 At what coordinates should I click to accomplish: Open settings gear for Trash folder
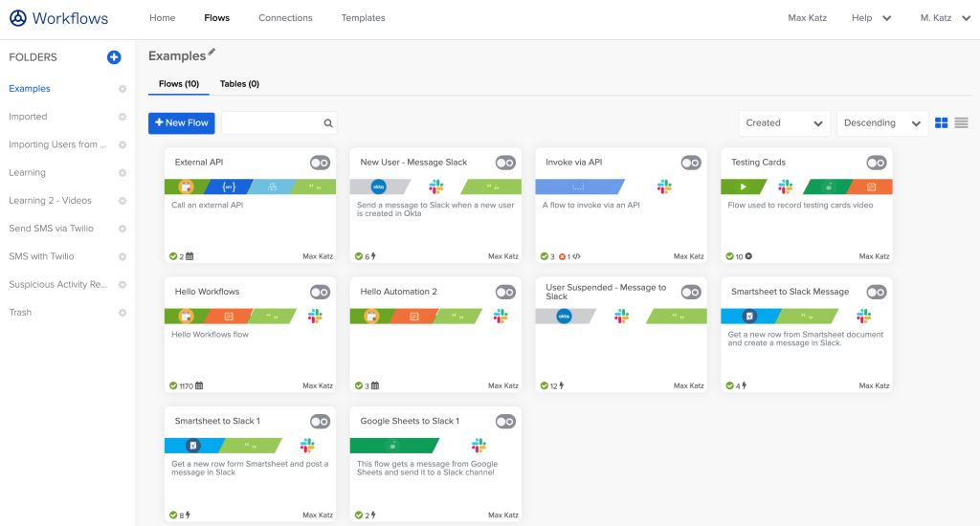click(x=122, y=313)
